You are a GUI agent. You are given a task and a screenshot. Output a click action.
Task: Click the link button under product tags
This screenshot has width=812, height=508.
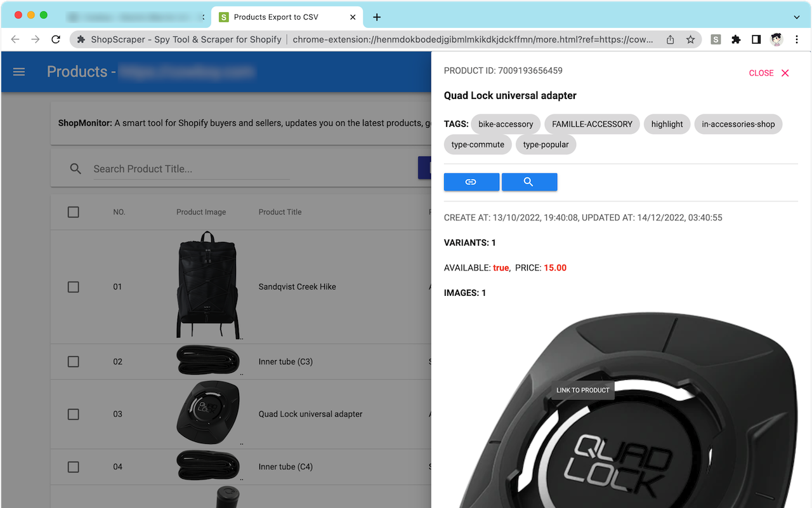(471, 182)
